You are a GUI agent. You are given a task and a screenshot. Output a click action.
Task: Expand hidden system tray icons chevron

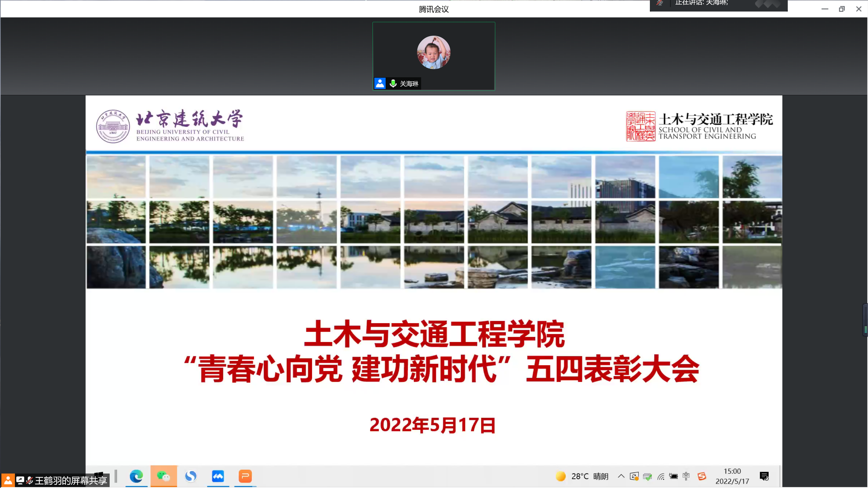pyautogui.click(x=621, y=476)
